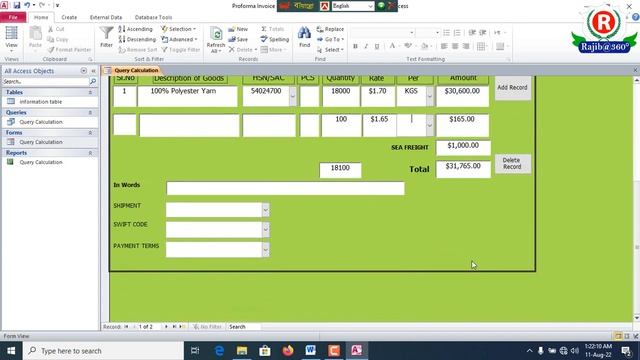
Task: Click the taskbar search box
Action: coord(103,351)
